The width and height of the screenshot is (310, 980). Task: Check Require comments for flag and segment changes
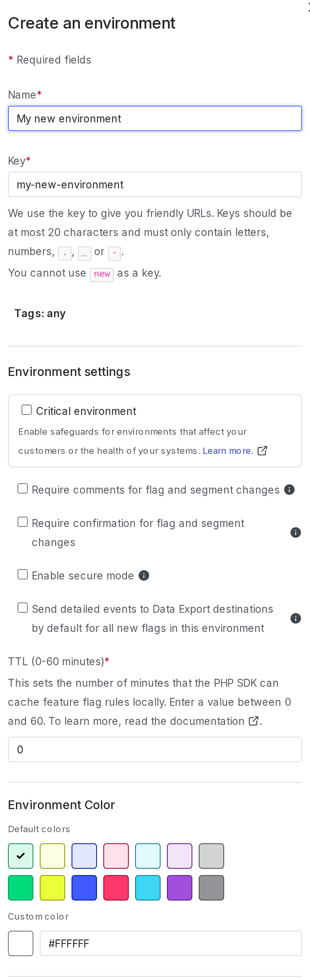(22, 488)
